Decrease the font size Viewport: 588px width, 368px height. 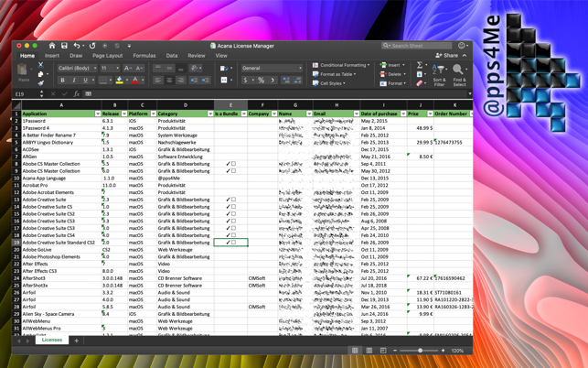(139, 68)
